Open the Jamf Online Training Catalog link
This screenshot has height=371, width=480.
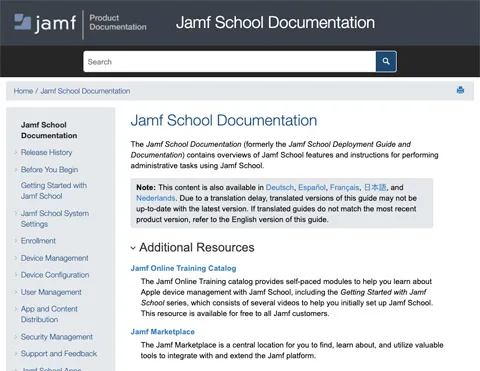tap(183, 268)
